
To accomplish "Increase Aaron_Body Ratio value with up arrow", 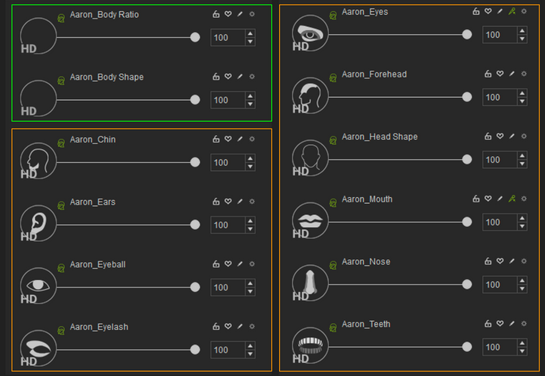I will click(x=250, y=33).
